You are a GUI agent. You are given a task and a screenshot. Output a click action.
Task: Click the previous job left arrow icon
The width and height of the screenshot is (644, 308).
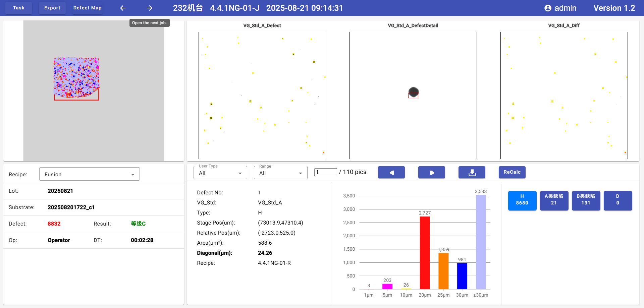click(x=123, y=8)
